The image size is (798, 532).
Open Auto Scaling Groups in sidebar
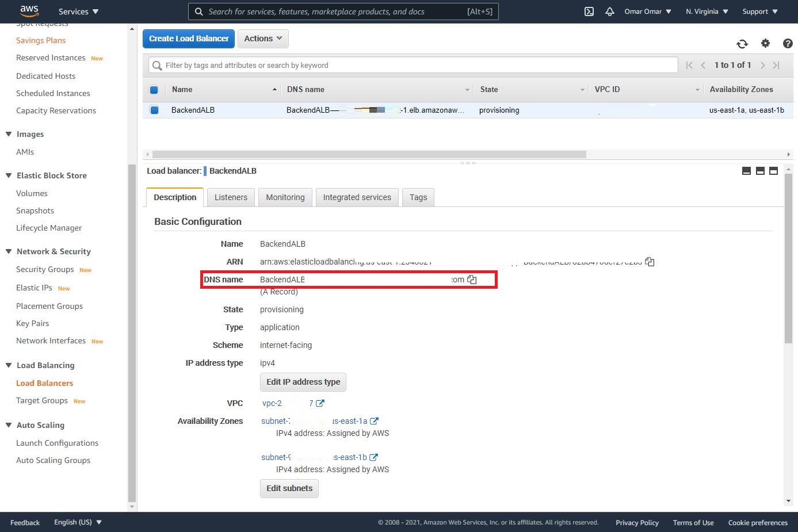pyautogui.click(x=53, y=460)
